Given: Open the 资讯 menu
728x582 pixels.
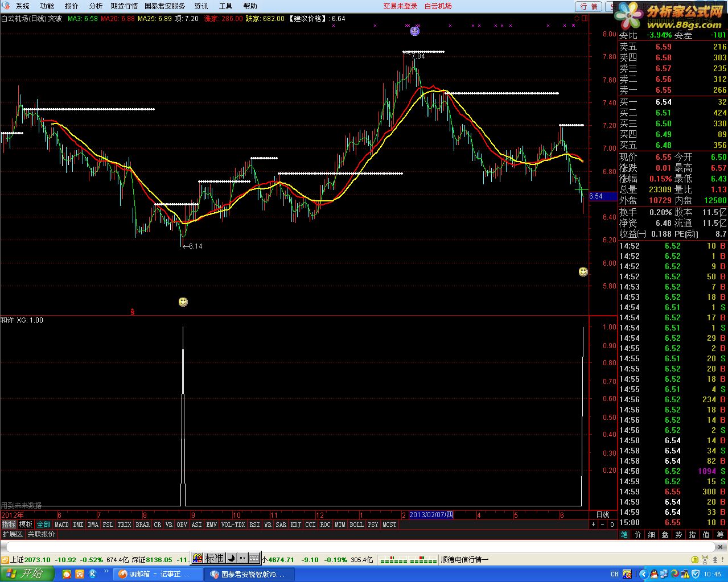Looking at the screenshot, I should click(201, 6).
